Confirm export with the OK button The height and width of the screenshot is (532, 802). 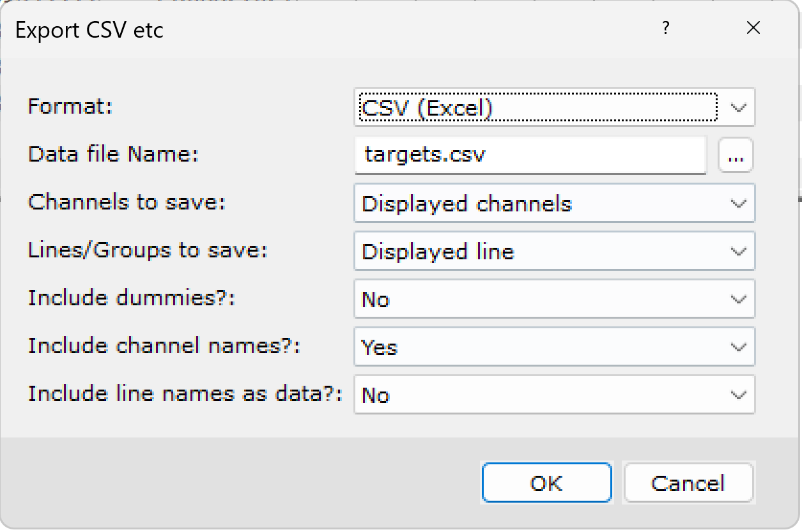546,483
